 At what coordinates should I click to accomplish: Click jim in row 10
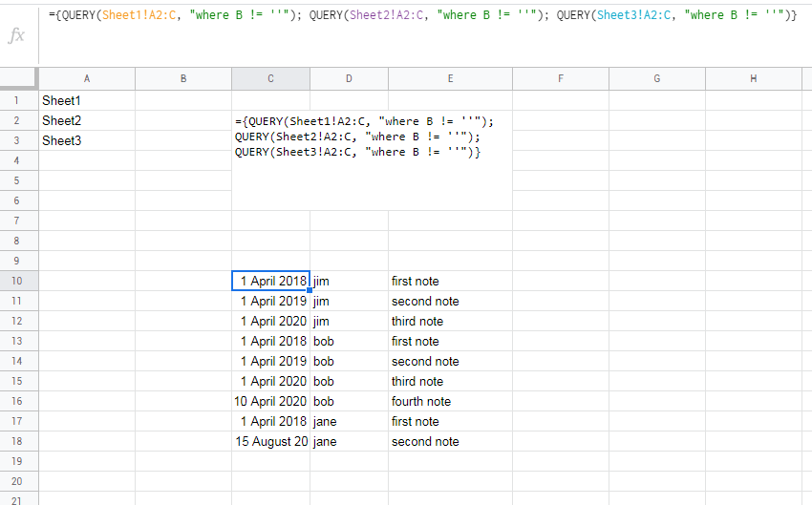pyautogui.click(x=349, y=281)
